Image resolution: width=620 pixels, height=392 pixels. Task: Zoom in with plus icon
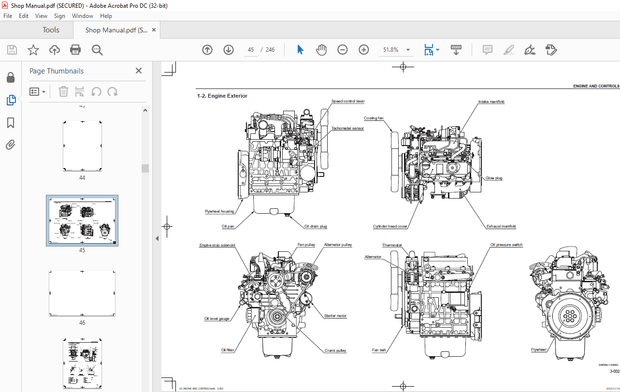(364, 50)
